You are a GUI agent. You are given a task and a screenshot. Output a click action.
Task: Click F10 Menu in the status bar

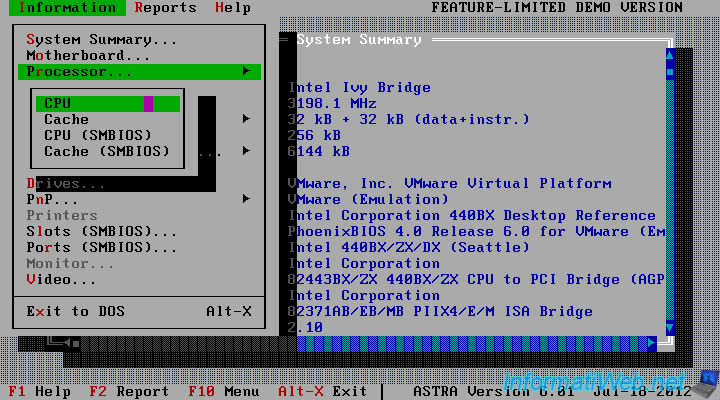[224, 391]
